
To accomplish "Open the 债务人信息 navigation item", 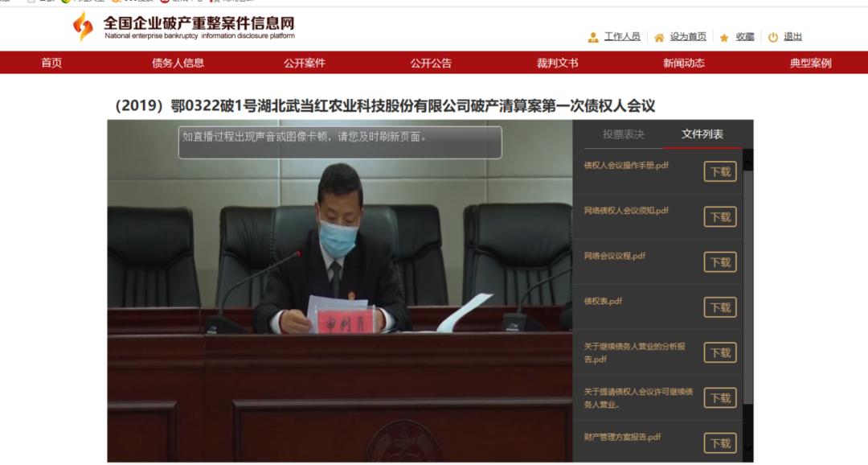I will (178, 63).
